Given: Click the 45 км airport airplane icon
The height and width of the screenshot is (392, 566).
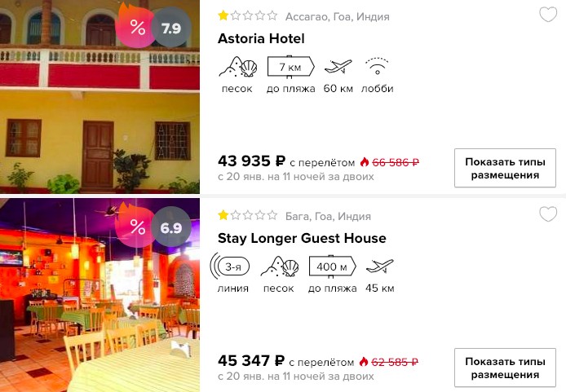Looking at the screenshot, I should 379,266.
